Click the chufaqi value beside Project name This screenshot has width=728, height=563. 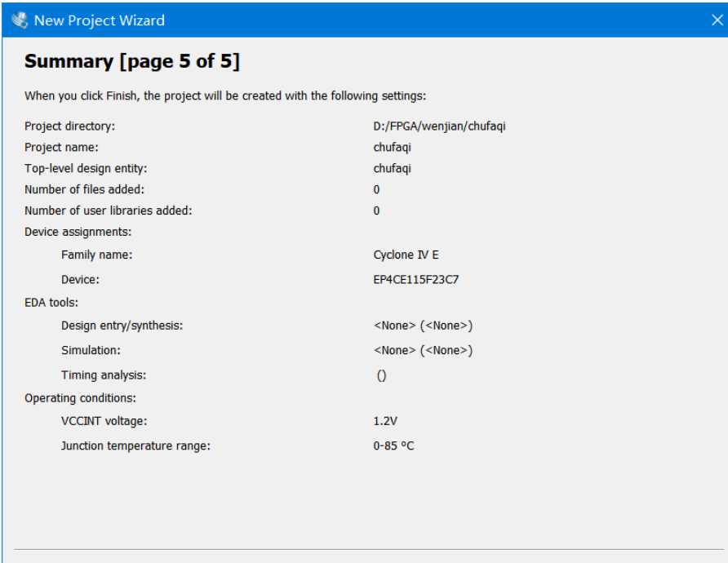pos(392,148)
